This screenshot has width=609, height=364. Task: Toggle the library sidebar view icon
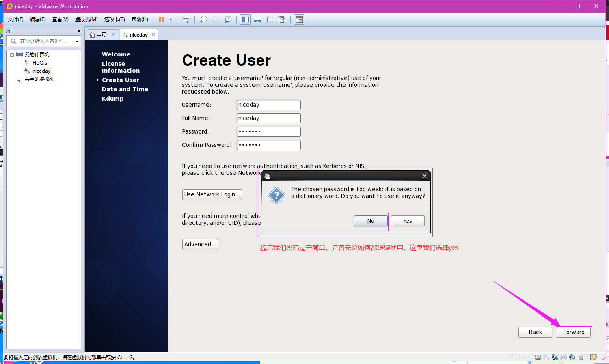(245, 19)
